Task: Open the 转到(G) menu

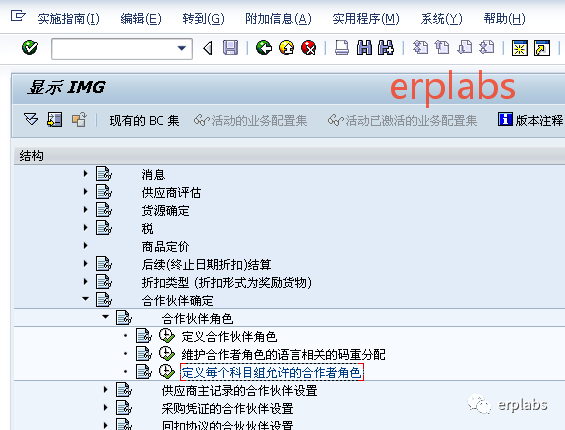Action: click(203, 19)
